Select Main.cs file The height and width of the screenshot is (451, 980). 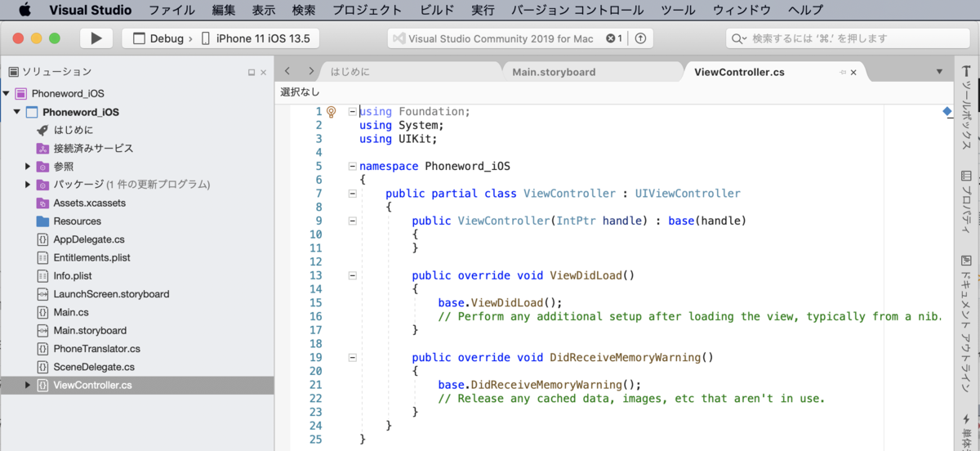pos(71,312)
